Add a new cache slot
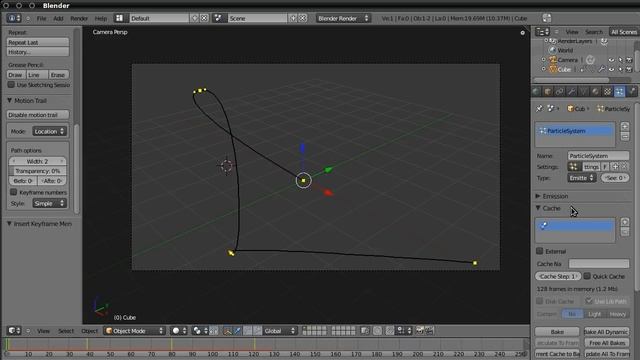This screenshot has width=640, height=360. (x=624, y=222)
